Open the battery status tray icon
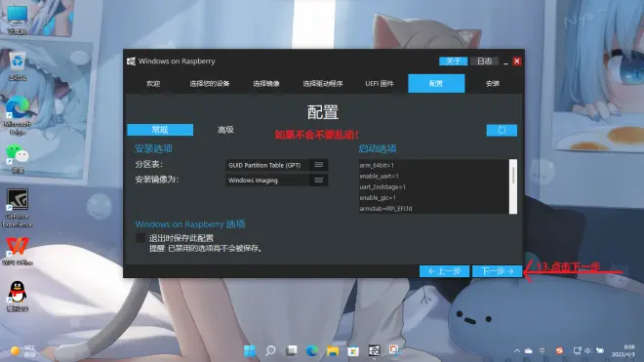 (600, 350)
